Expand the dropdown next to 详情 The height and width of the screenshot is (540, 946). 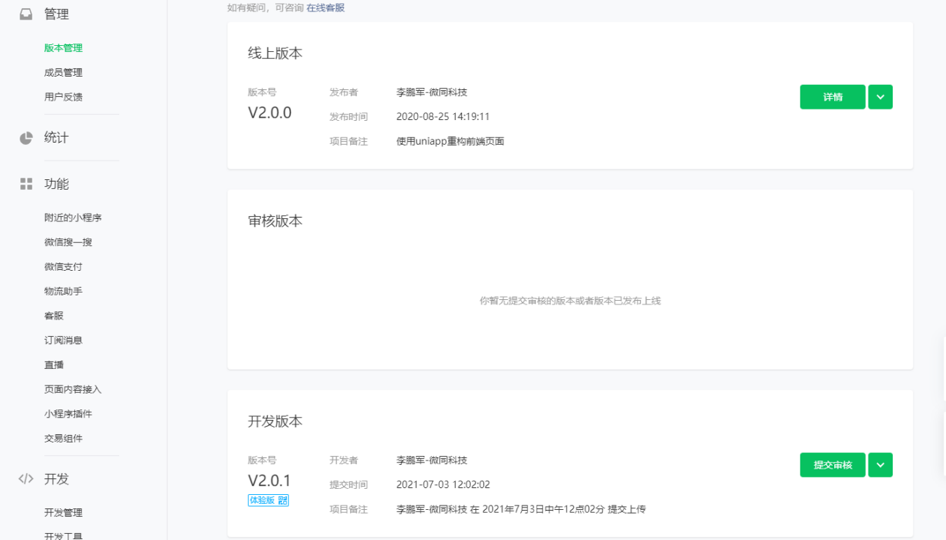coord(880,97)
